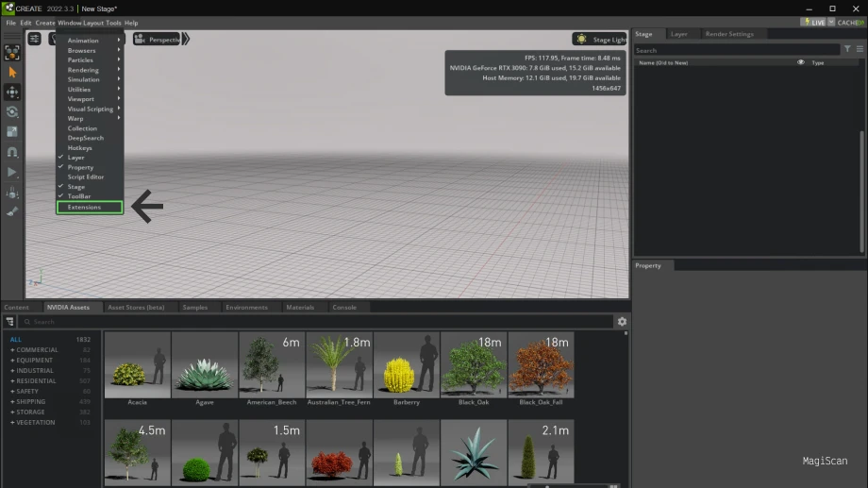This screenshot has height=488, width=868.
Task: Click the Name (Old to New) sort header
Action: tap(663, 62)
